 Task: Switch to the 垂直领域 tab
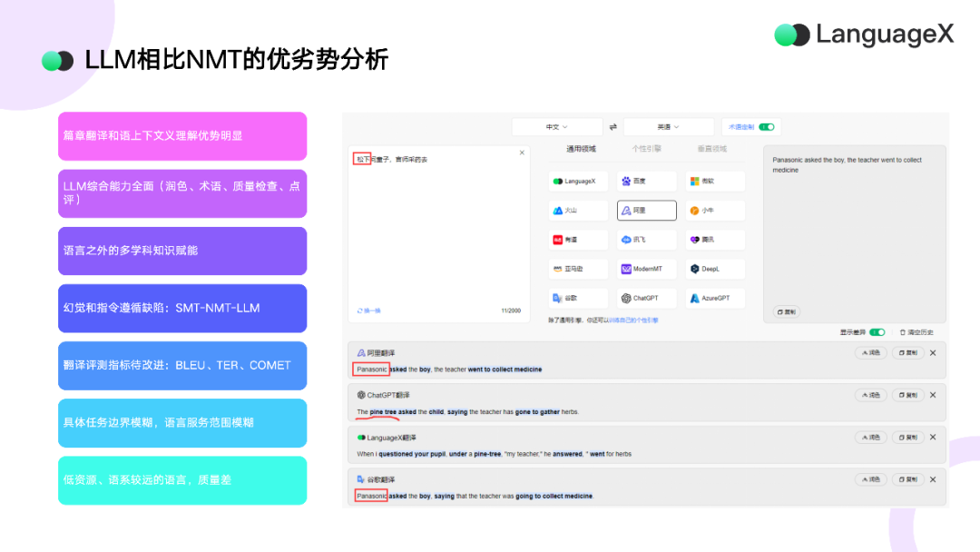pos(714,149)
